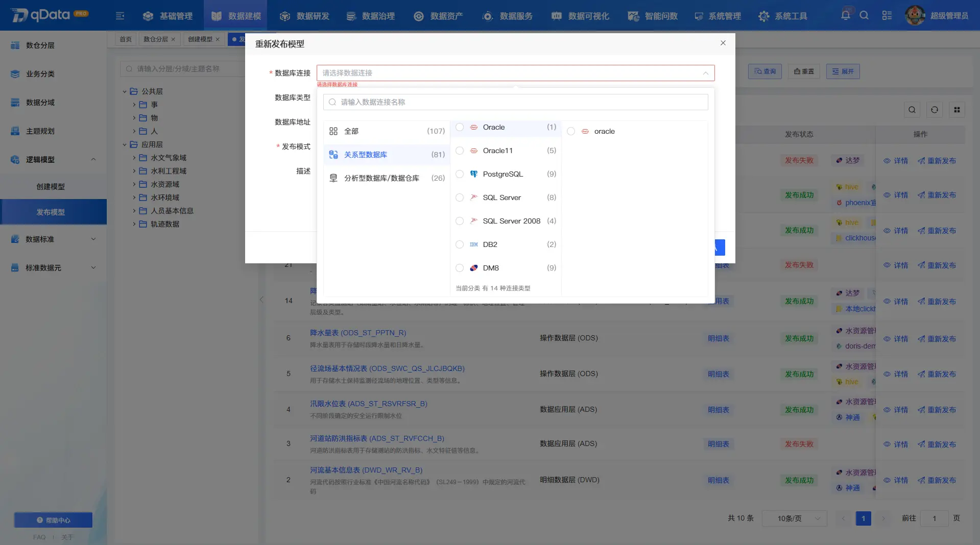Republish the 河流基本信息表 row
Screen dimensions: 980x545
coord(937,480)
